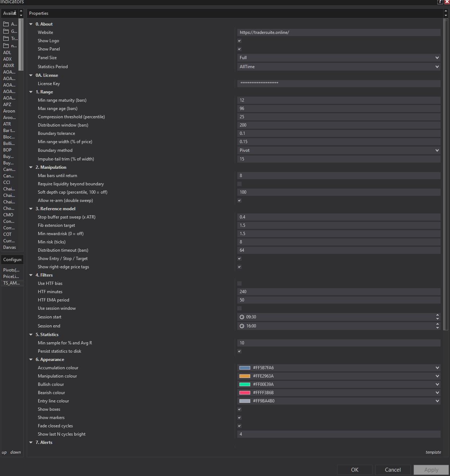The height and width of the screenshot is (476, 450).
Task: Enable Use HTF bias checkbox
Action: [x=239, y=283]
